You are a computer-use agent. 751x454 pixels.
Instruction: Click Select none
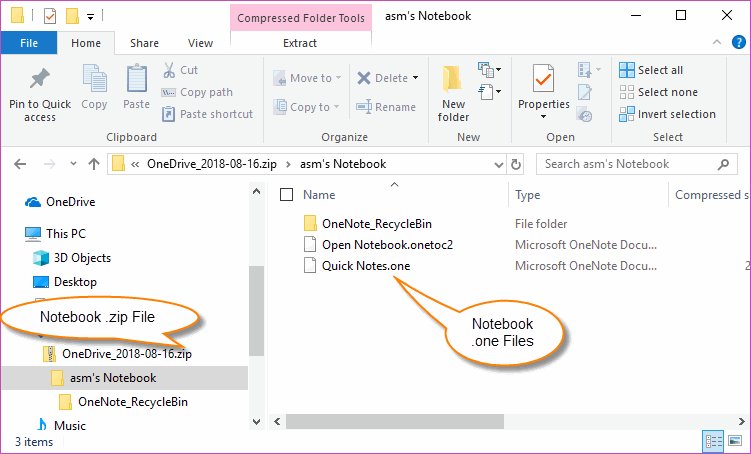coord(658,92)
